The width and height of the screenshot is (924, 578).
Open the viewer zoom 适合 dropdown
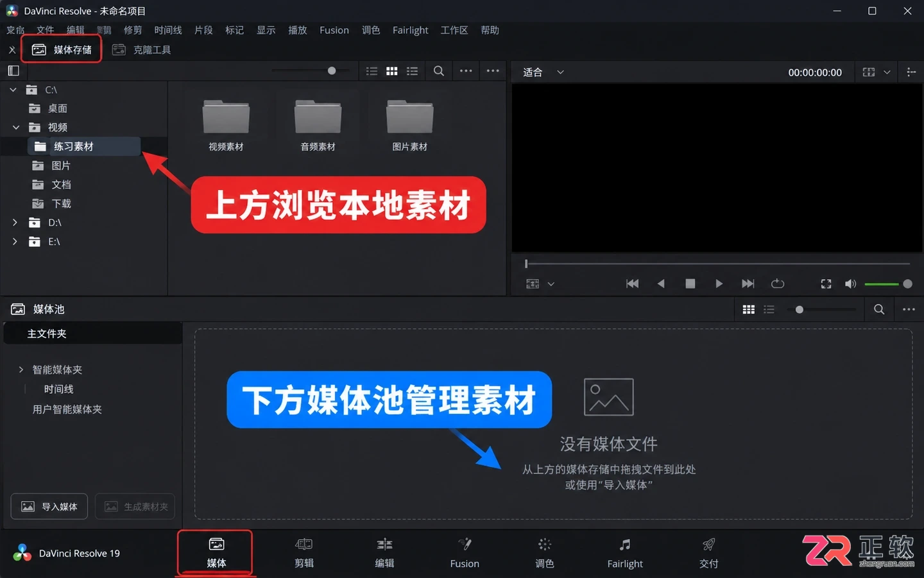pos(543,72)
